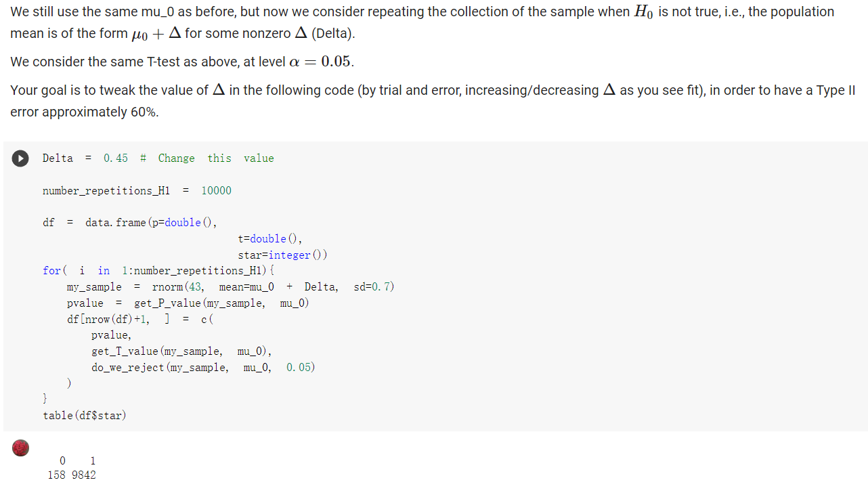Place cursor on the 0.45 Delta value

point(116,158)
